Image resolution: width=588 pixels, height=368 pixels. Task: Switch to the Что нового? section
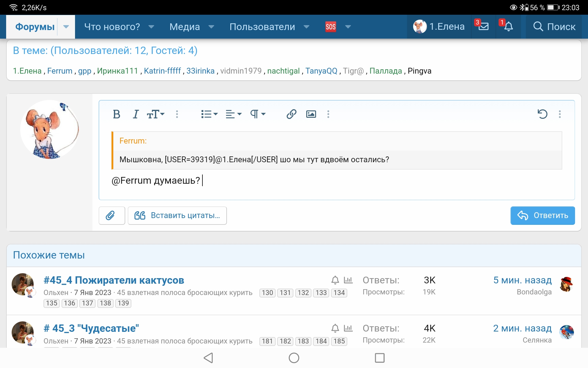[x=112, y=27]
